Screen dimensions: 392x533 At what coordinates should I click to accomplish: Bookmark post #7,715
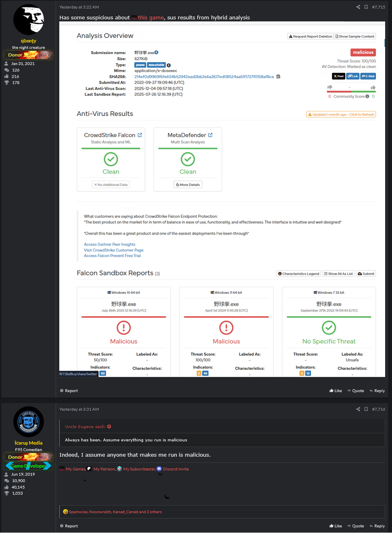(x=366, y=7)
